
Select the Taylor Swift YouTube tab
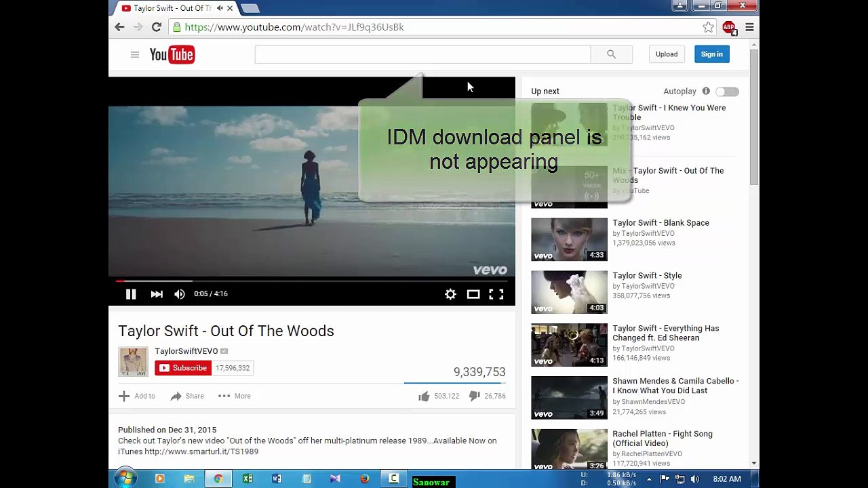coord(172,8)
